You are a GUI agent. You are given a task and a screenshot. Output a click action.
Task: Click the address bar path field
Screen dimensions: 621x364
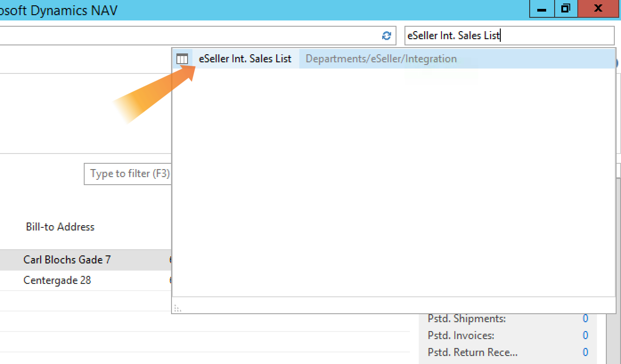point(198,36)
